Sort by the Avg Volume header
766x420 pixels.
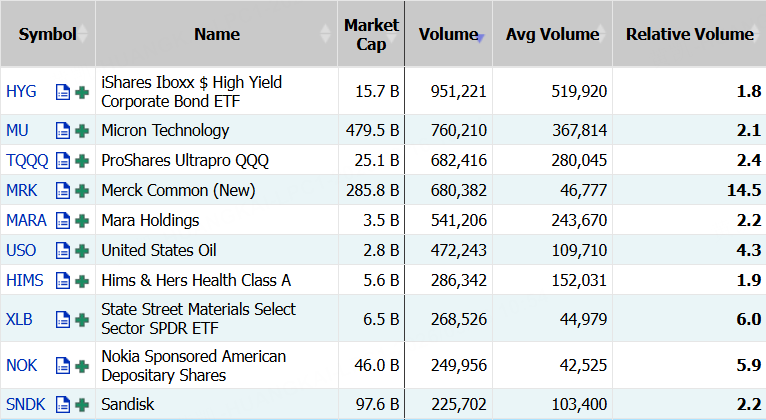(x=552, y=34)
